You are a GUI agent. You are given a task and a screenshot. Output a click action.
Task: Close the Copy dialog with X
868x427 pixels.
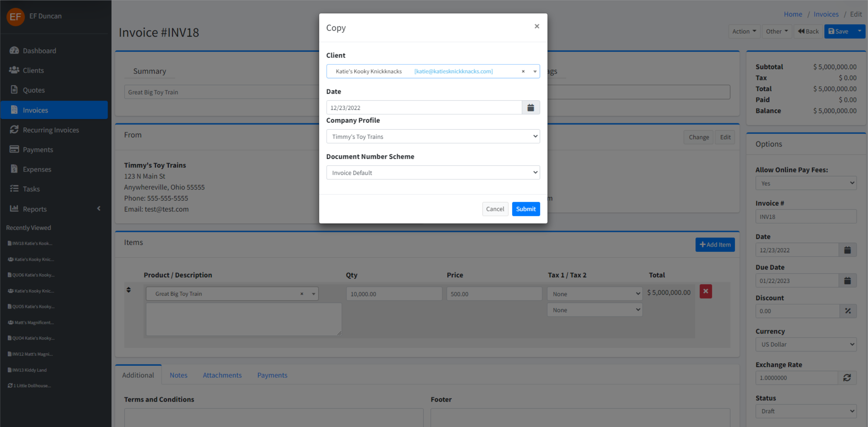click(537, 26)
